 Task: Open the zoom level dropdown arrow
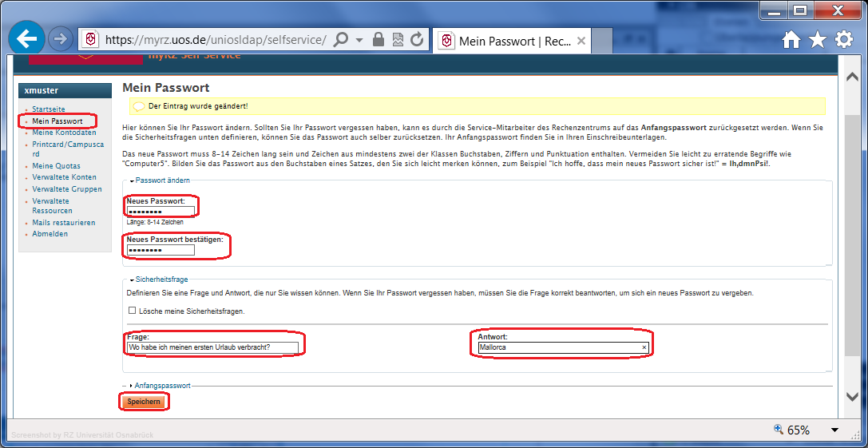(834, 430)
